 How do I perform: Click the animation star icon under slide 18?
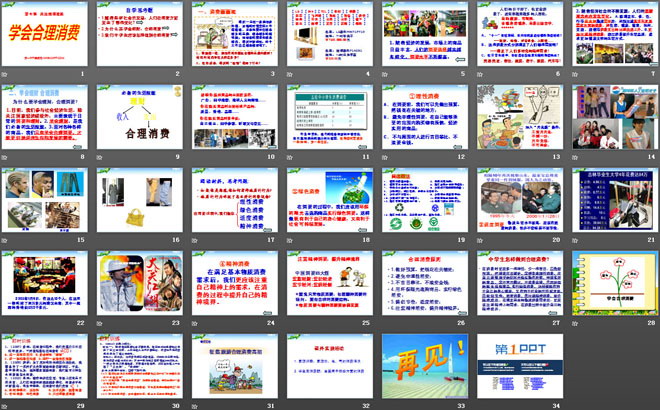point(290,240)
